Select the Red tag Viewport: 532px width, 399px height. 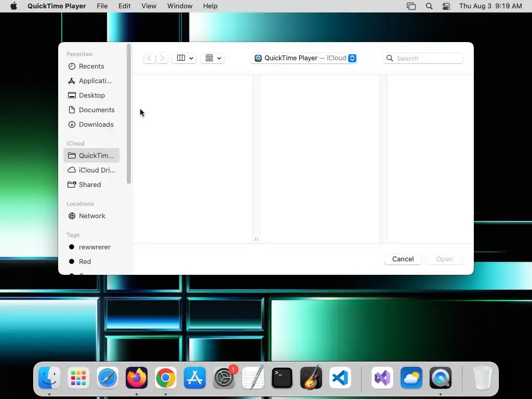(91, 262)
